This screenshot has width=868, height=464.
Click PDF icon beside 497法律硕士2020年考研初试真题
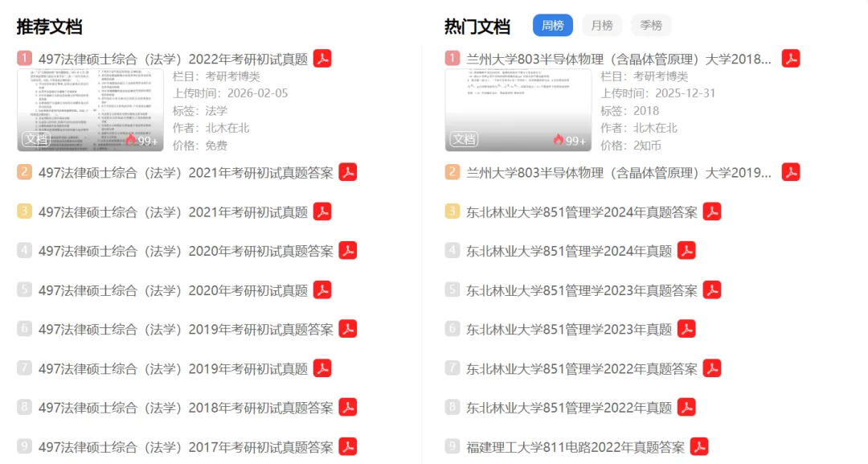pos(322,290)
